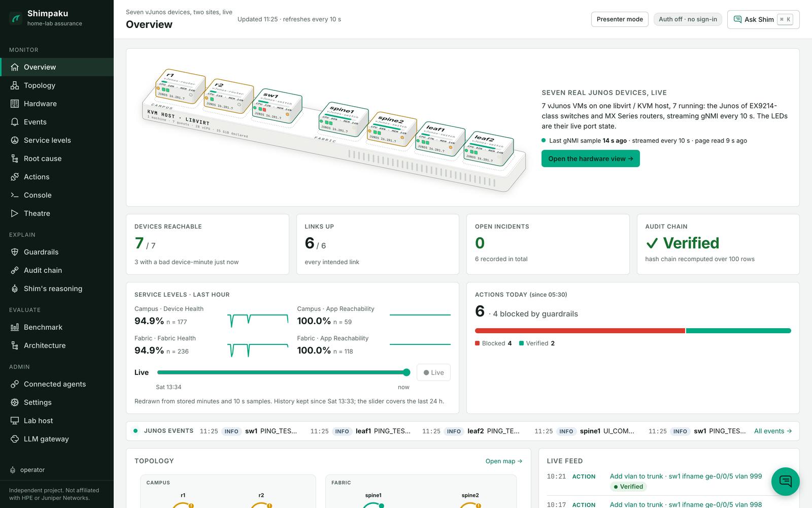Image resolution: width=812 pixels, height=508 pixels.
Task: Open Overview via its home icon
Action: [15, 67]
